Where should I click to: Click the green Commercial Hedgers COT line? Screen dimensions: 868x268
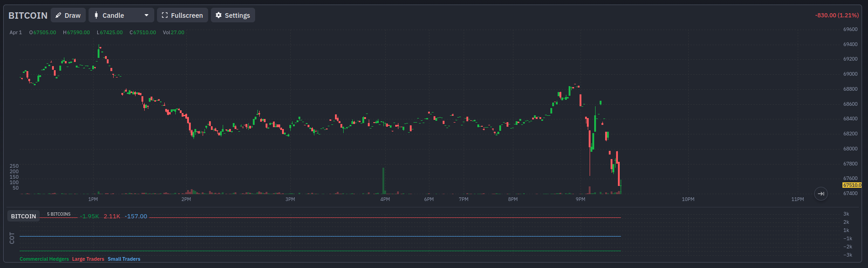320,251
